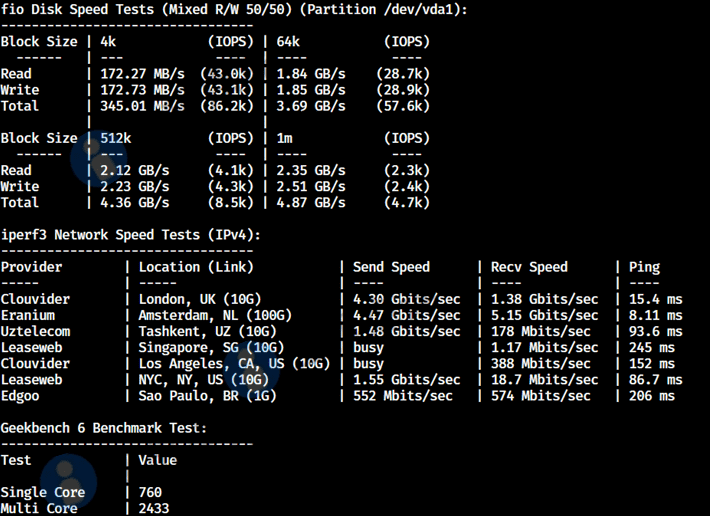Click the Location (Link) column header

coord(196,267)
